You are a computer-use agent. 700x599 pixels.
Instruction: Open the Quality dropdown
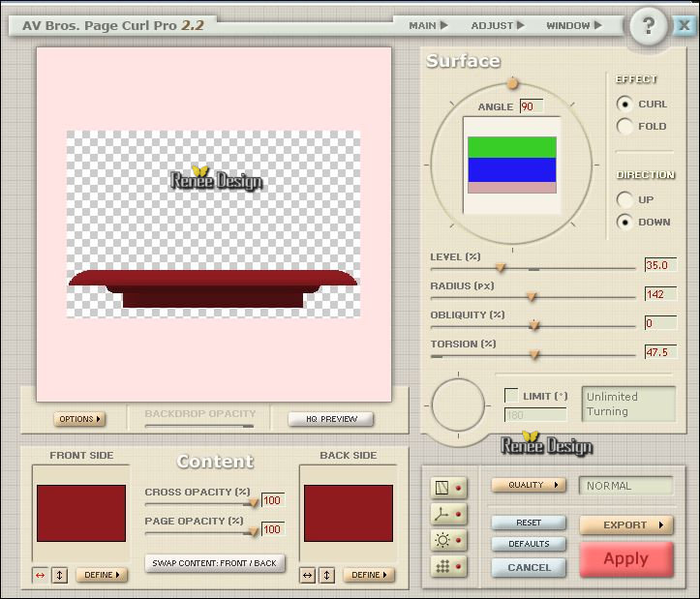pos(529,485)
